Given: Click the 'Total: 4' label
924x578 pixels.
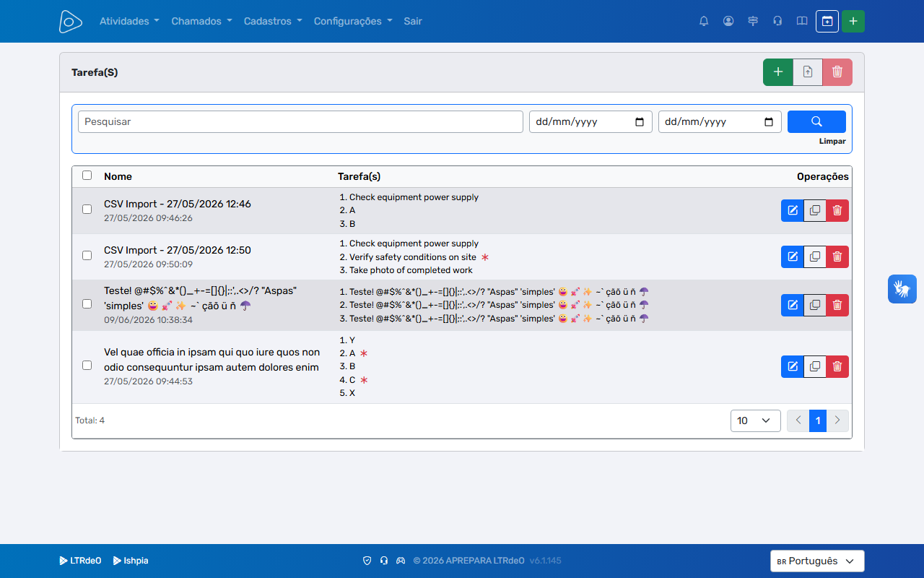Looking at the screenshot, I should click(90, 420).
